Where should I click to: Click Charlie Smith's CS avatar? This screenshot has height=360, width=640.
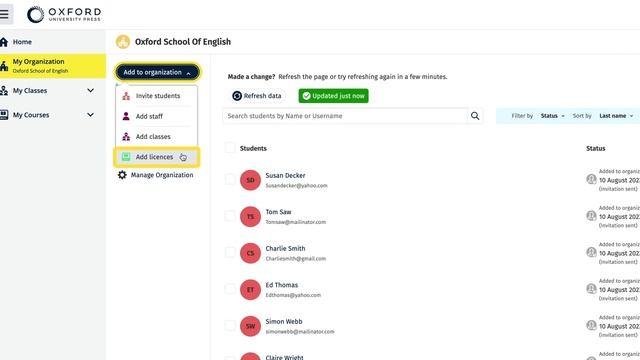coord(250,253)
